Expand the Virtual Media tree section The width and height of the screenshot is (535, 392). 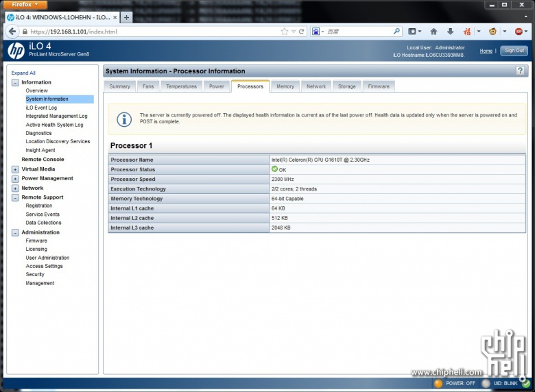pyautogui.click(x=15, y=169)
